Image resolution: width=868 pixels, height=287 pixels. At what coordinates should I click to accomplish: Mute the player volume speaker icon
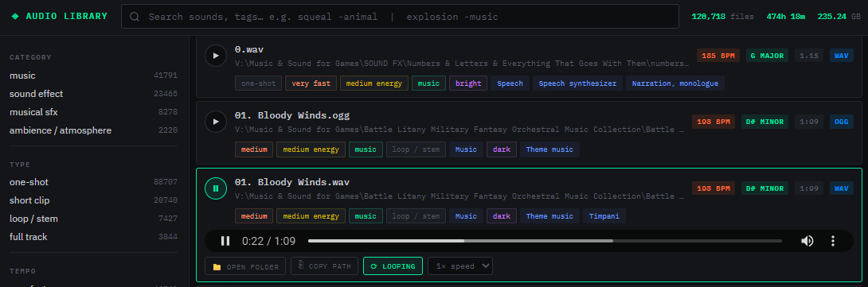pyautogui.click(x=807, y=241)
